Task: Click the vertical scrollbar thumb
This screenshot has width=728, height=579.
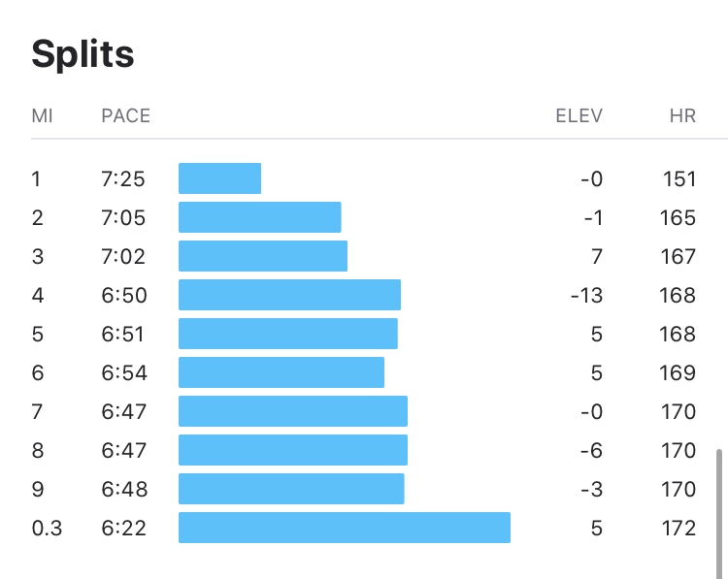Action: tap(718, 507)
